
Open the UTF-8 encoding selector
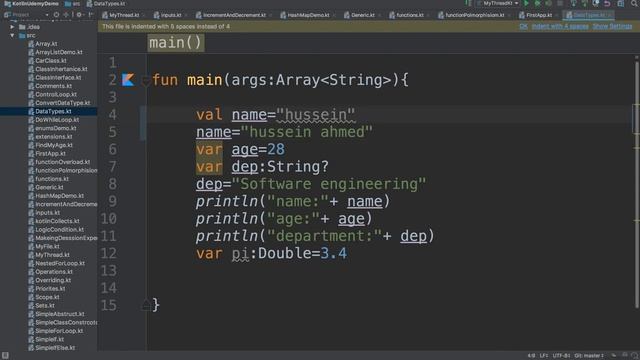(x=561, y=356)
